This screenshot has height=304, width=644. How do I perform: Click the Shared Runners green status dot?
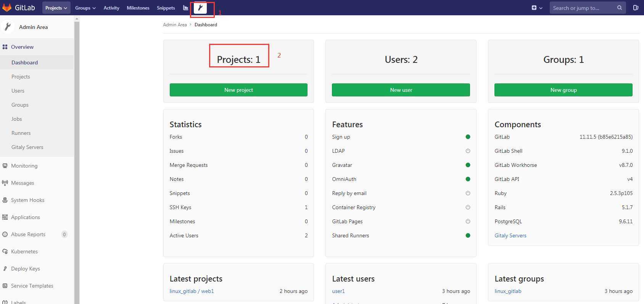point(468,235)
